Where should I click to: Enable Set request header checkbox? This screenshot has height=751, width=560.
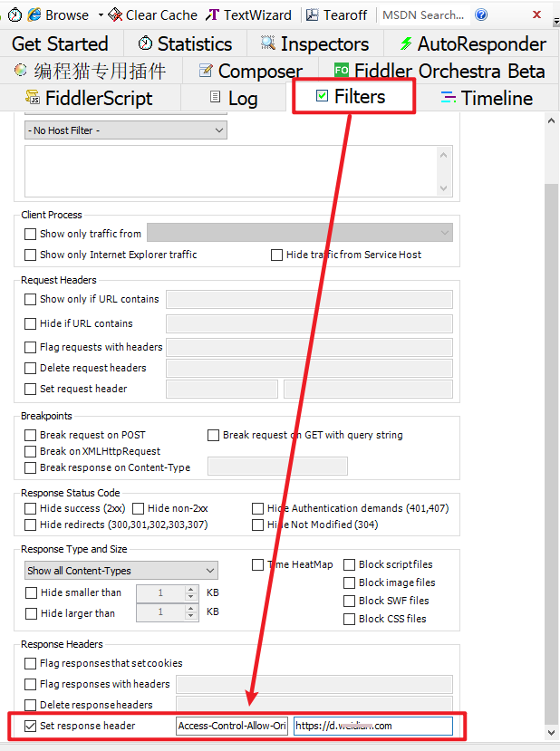point(30,389)
